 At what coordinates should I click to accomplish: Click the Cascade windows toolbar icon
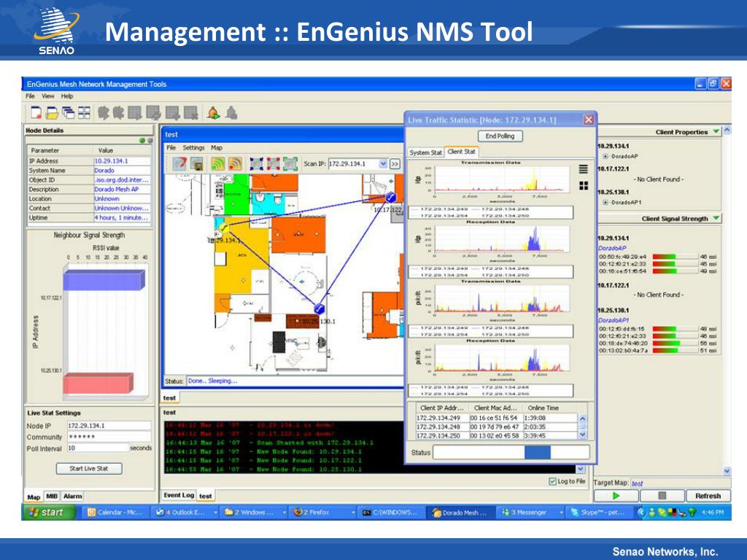(68, 113)
